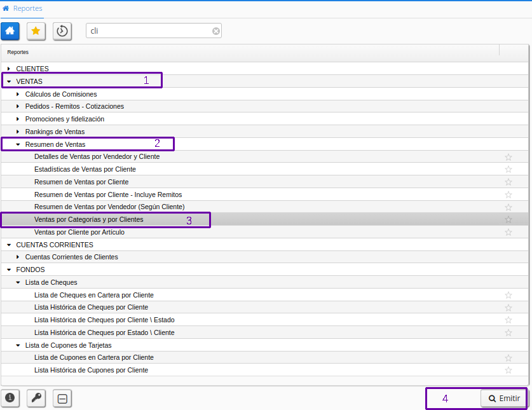Screen dimensions: 532x410
Task: Click the search field containing 'cli'
Action: 154,31
